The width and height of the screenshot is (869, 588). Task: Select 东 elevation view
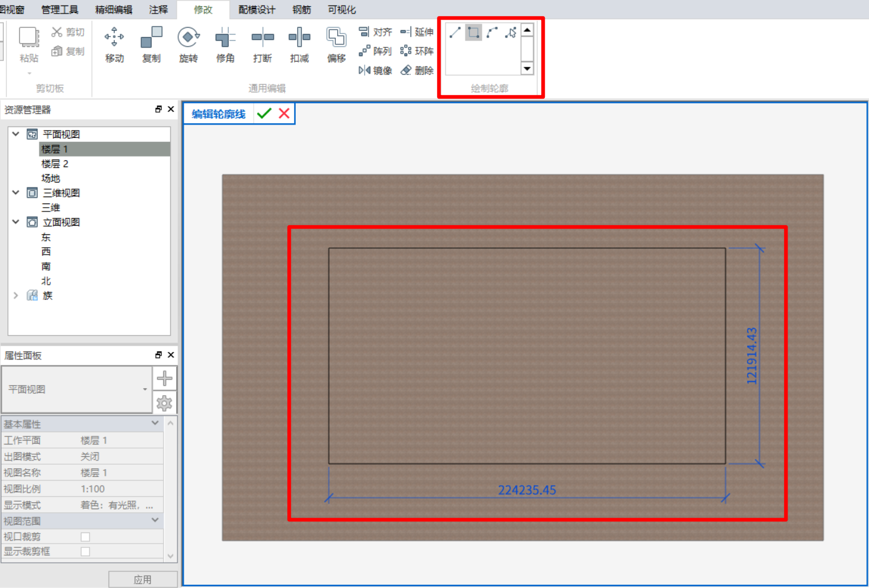coord(46,237)
